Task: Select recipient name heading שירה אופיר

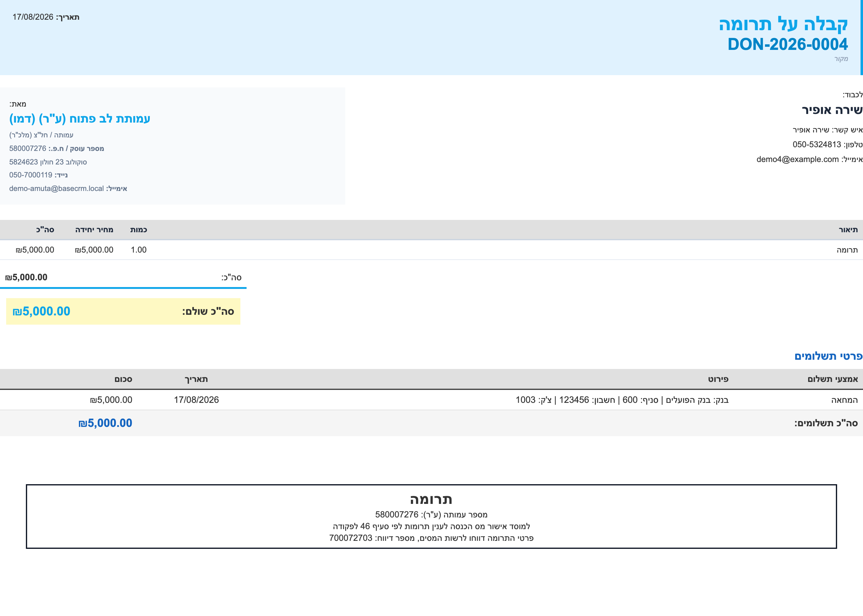Action: (832, 110)
